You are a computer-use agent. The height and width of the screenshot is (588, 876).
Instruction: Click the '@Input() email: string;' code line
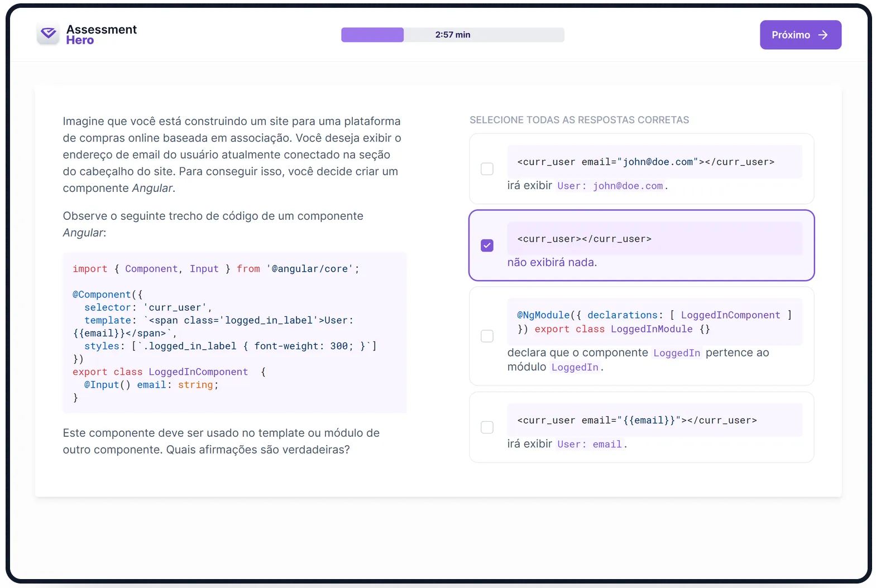[x=151, y=384]
